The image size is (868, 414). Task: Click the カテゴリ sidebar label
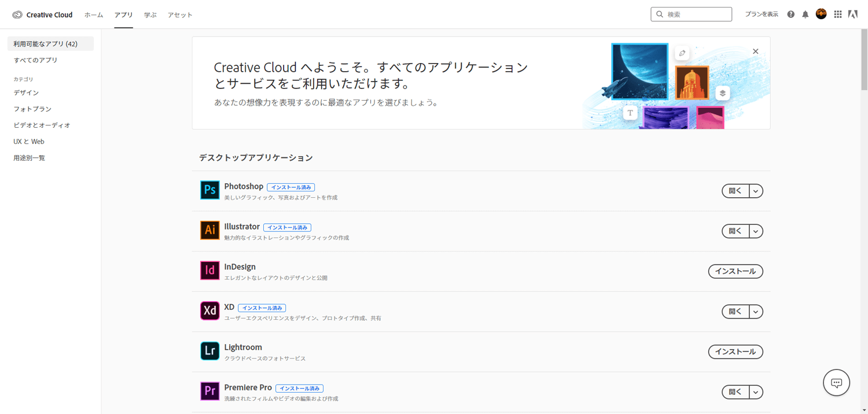[24, 79]
